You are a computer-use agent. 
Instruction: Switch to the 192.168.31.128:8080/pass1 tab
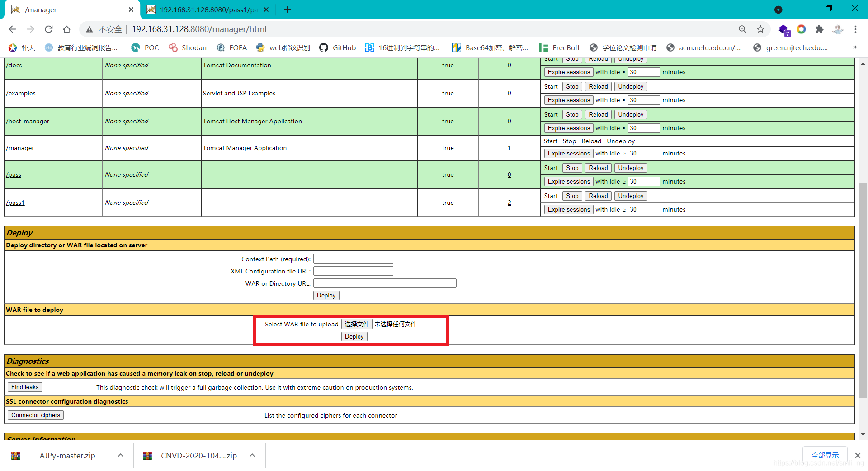pyautogui.click(x=208, y=9)
